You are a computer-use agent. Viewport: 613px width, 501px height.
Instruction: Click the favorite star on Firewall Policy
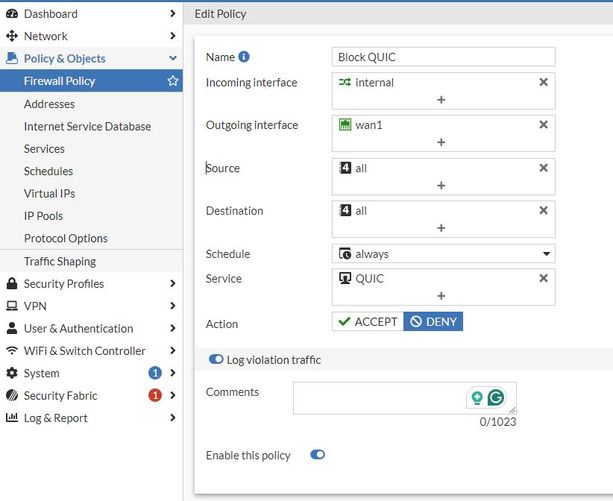tap(173, 81)
